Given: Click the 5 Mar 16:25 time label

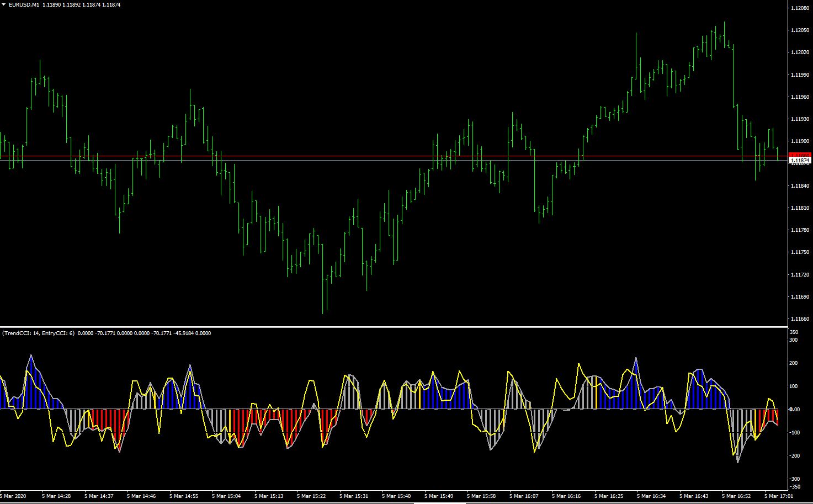Looking at the screenshot, I should [x=609, y=496].
